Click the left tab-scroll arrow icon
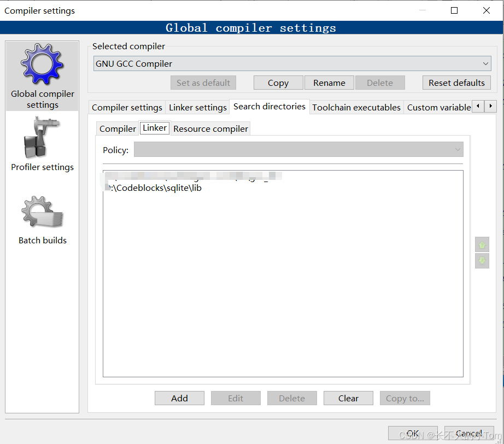 (x=478, y=107)
